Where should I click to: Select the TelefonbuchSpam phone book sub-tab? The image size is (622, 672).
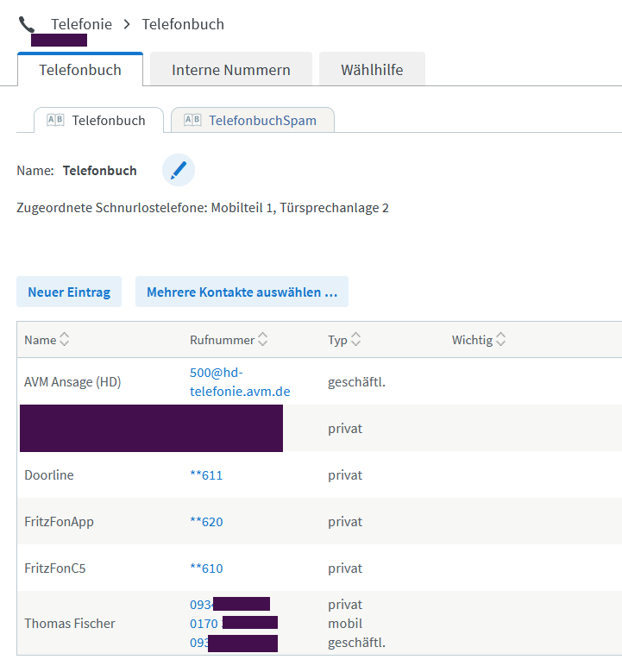pyautogui.click(x=253, y=120)
